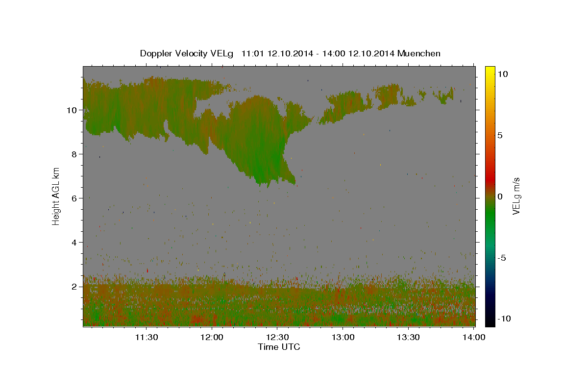Click the colorbar value -5 label
The width and height of the screenshot is (588, 392).
503,258
